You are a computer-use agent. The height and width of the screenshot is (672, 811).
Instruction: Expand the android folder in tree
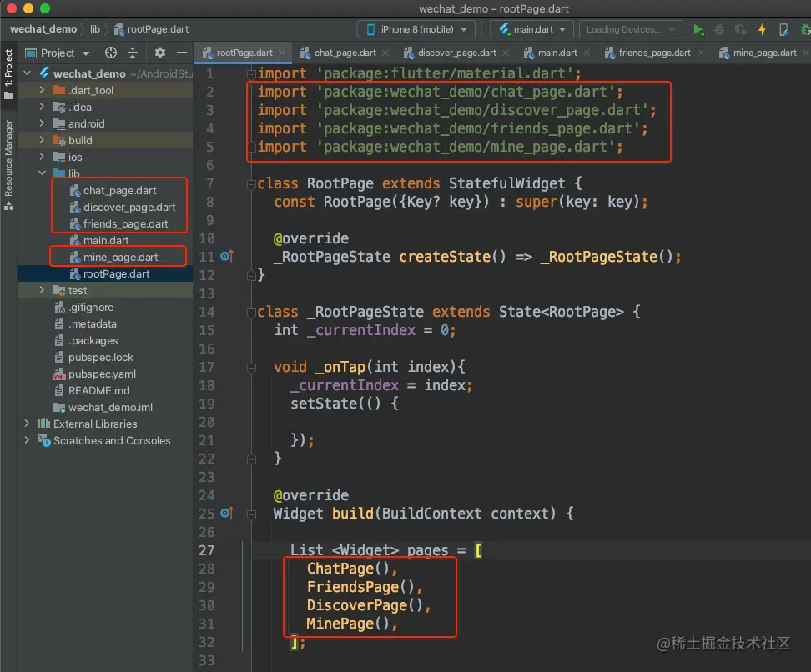[42, 123]
